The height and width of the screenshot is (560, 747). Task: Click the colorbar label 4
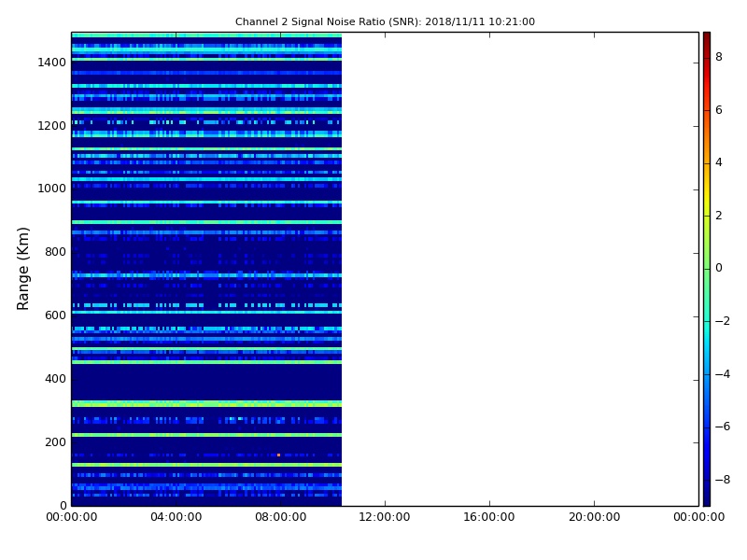(719, 162)
